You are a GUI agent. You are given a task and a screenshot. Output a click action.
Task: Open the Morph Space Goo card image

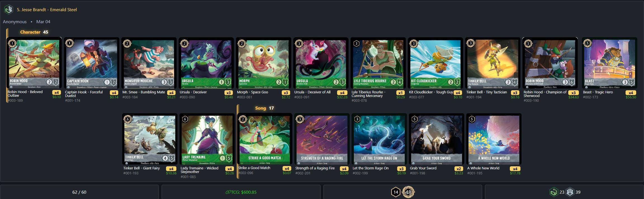[x=264, y=63]
